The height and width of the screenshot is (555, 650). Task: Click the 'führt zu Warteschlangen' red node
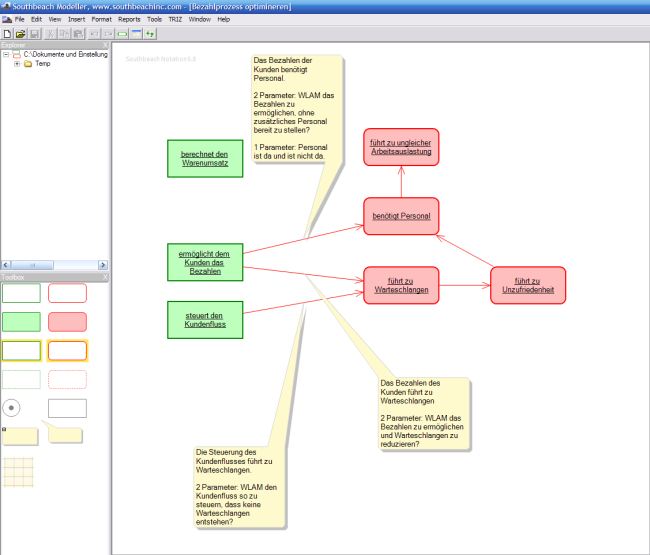coord(401,285)
